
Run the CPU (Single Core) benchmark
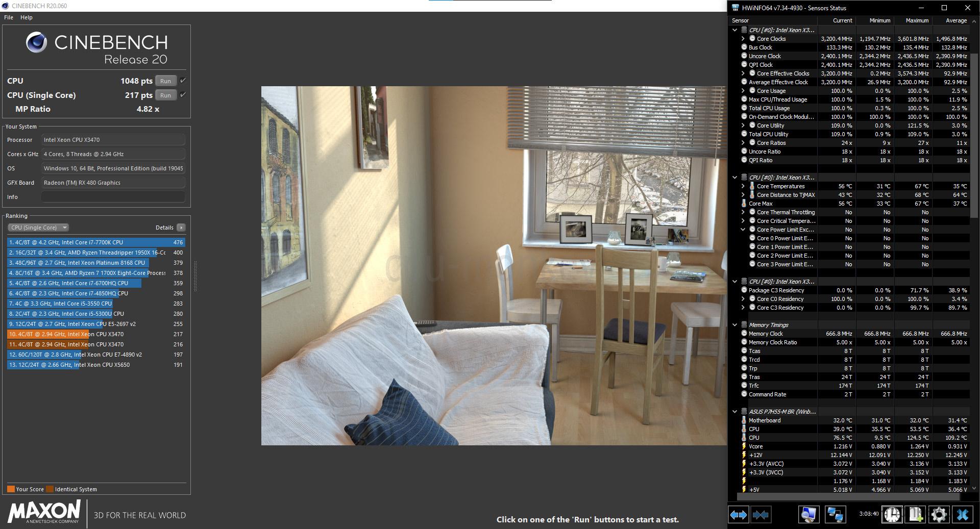166,95
